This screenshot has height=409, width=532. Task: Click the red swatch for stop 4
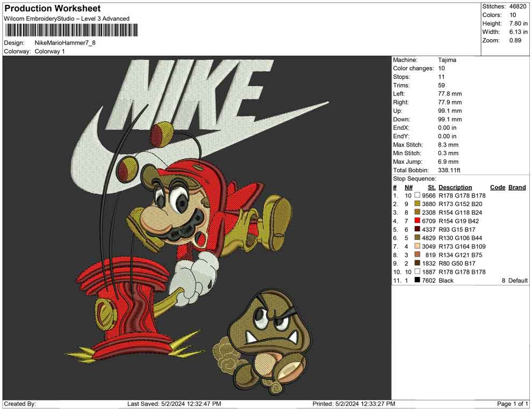[x=418, y=221]
